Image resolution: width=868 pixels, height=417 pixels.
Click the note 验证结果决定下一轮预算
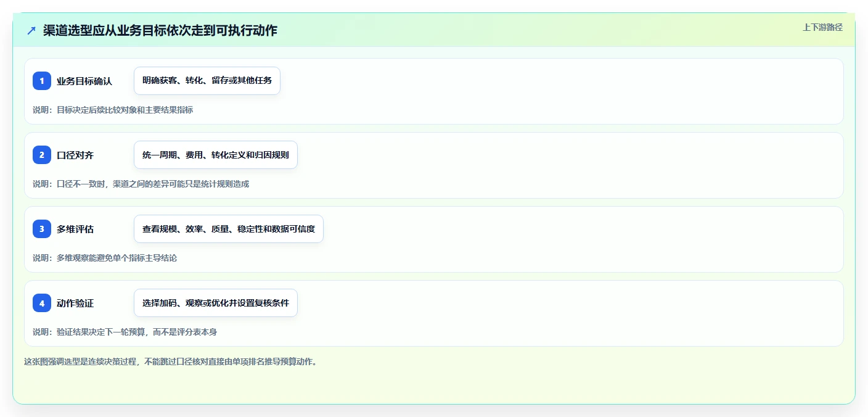(x=125, y=332)
